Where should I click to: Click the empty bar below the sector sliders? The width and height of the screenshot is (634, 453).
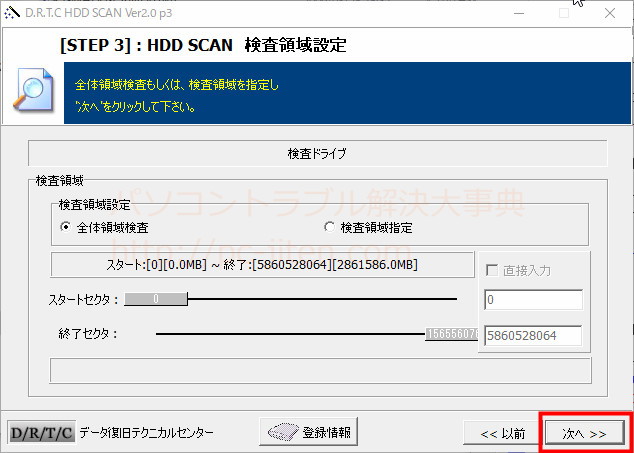(x=320, y=370)
